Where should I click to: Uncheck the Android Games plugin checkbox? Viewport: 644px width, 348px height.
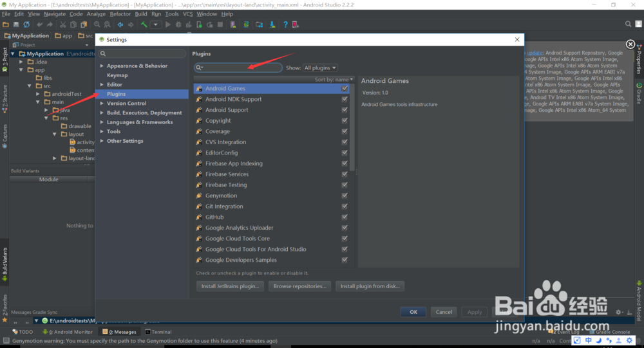[345, 88]
